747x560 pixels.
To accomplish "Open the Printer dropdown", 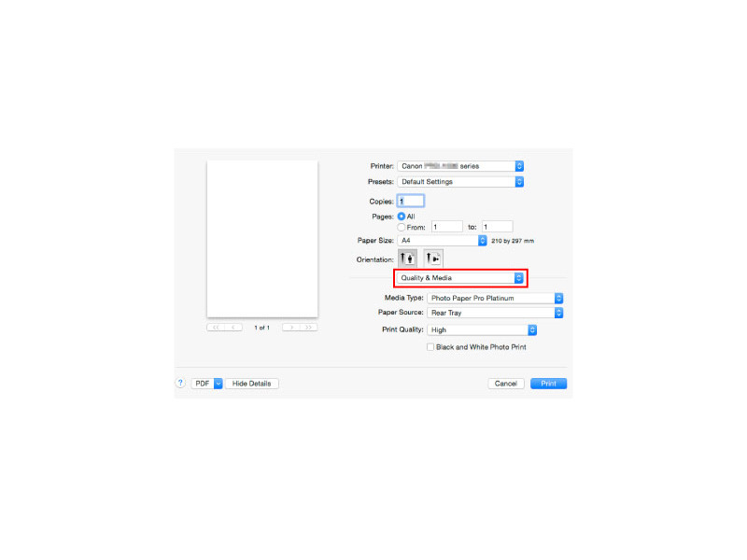I will pyautogui.click(x=460, y=166).
